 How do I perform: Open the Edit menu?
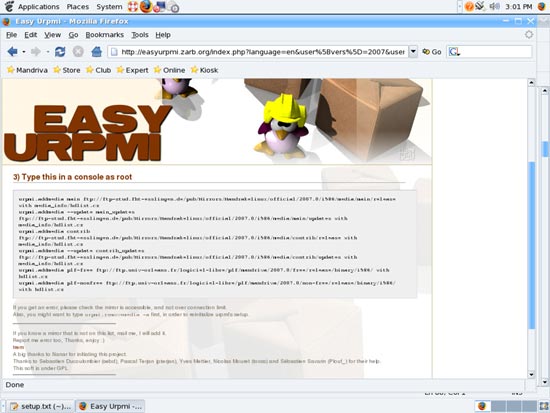pyautogui.click(x=31, y=35)
